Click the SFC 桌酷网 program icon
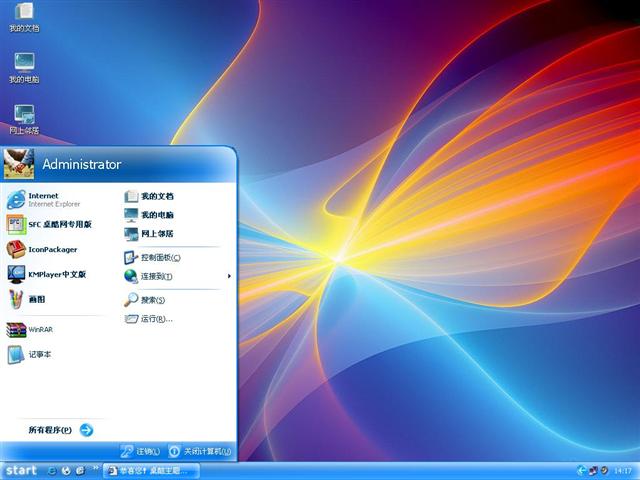 [16, 224]
